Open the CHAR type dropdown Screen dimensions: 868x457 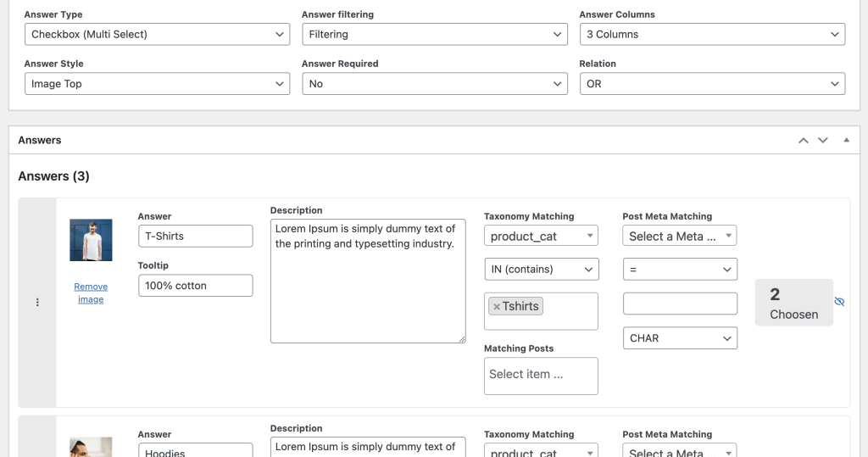(680, 338)
